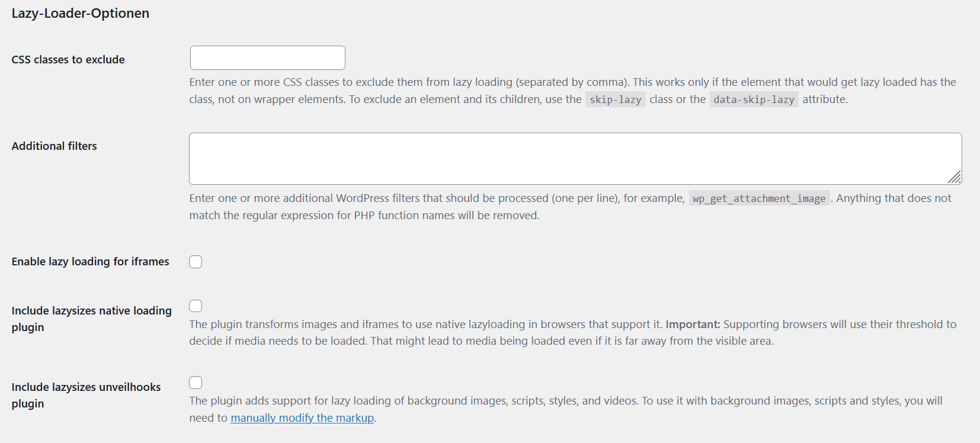This screenshot has height=443, width=980.
Task: Enable lazy loading for iframes checkbox
Action: (196, 262)
